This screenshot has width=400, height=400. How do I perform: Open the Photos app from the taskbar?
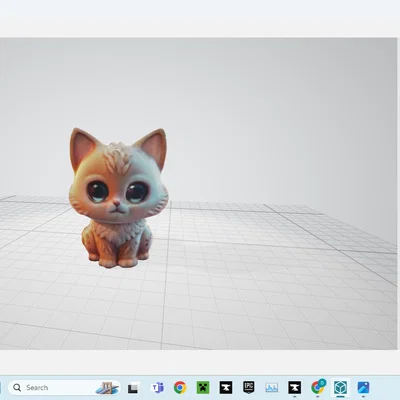coord(363,388)
